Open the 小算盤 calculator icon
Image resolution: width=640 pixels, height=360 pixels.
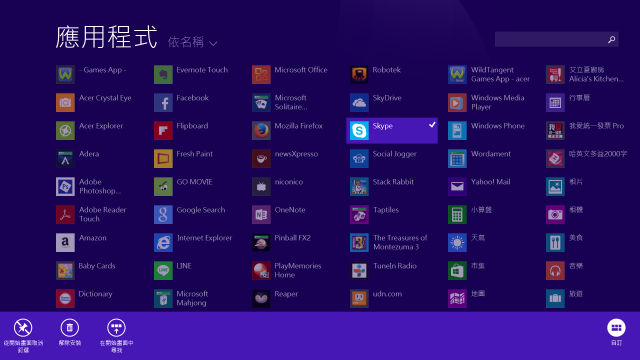(x=457, y=214)
